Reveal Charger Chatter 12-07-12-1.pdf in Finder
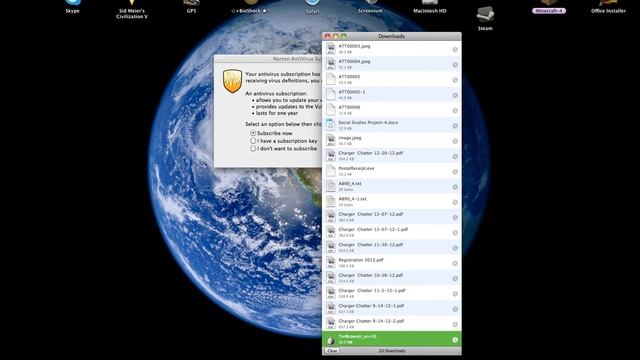The height and width of the screenshot is (360, 640). pyautogui.click(x=455, y=233)
